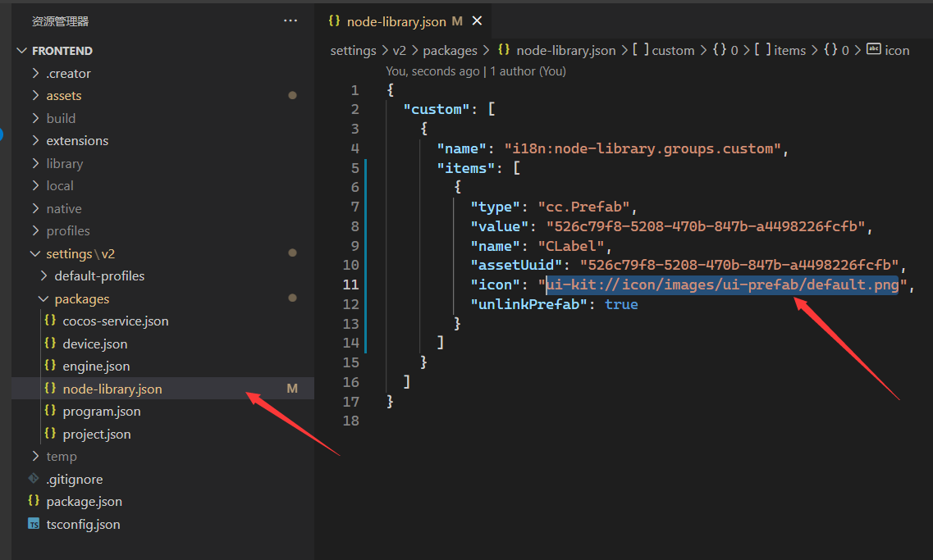Click the JSON icon beside device.json
Screen dimensions: 933x560
(x=50, y=343)
